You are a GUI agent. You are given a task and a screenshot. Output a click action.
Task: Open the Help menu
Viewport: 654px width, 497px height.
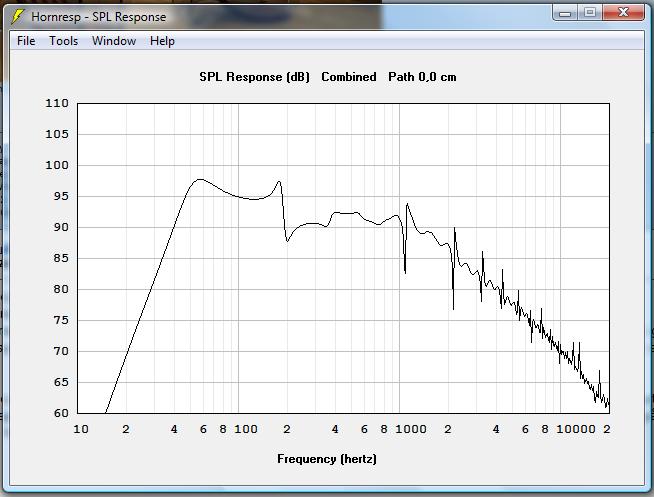tap(162, 41)
